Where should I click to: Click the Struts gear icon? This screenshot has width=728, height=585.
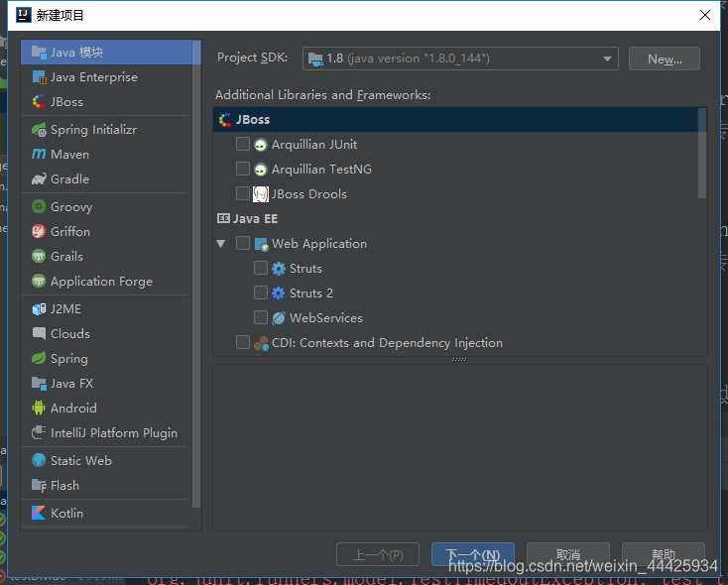pyautogui.click(x=278, y=269)
